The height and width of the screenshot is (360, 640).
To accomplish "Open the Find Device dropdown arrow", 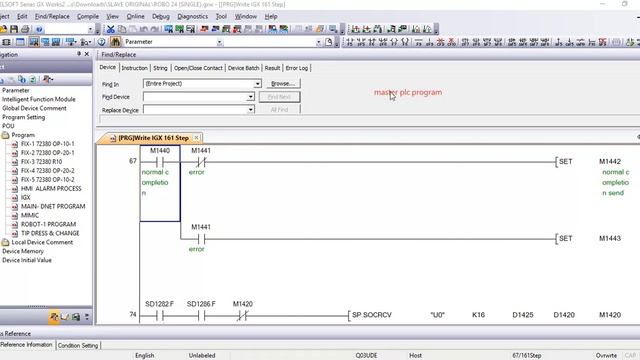I will 250,97.
